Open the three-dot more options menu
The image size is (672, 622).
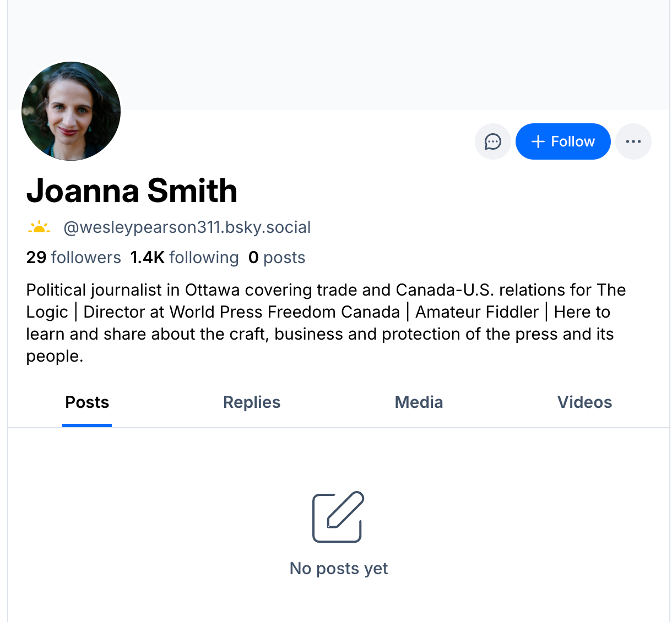click(x=633, y=141)
